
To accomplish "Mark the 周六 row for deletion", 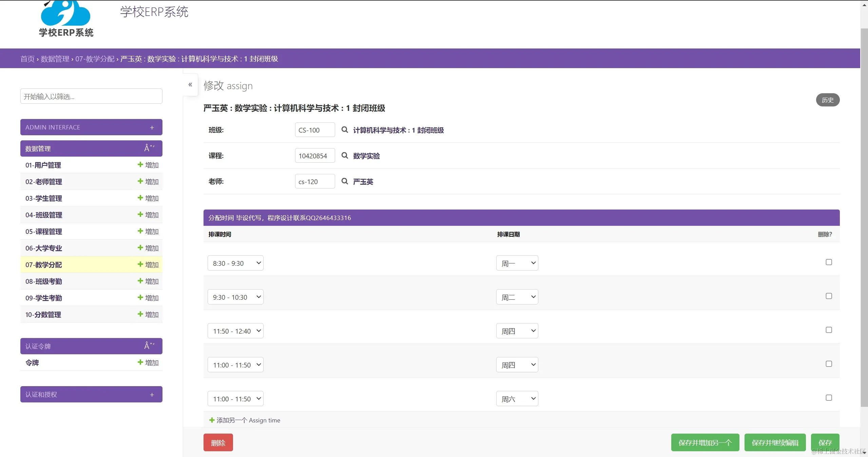I will [828, 398].
